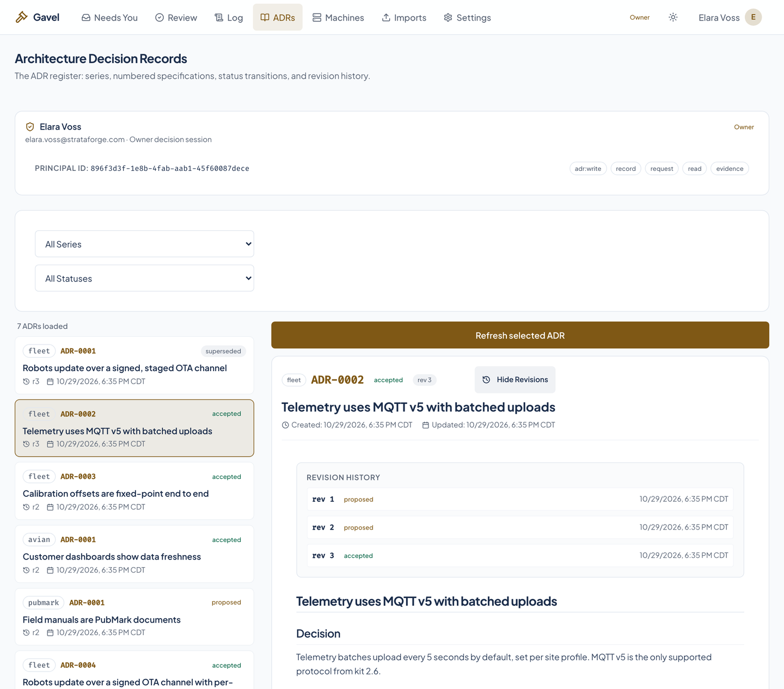Viewport: 784px width, 689px height.
Task: Select the Calibration offsets ADR-0003 card
Action: pos(134,491)
